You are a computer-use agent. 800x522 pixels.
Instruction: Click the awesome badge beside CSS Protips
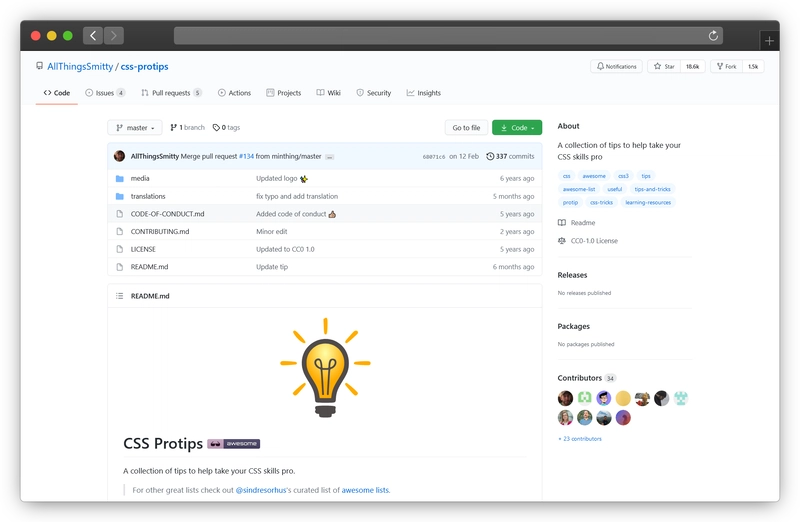[x=234, y=444]
